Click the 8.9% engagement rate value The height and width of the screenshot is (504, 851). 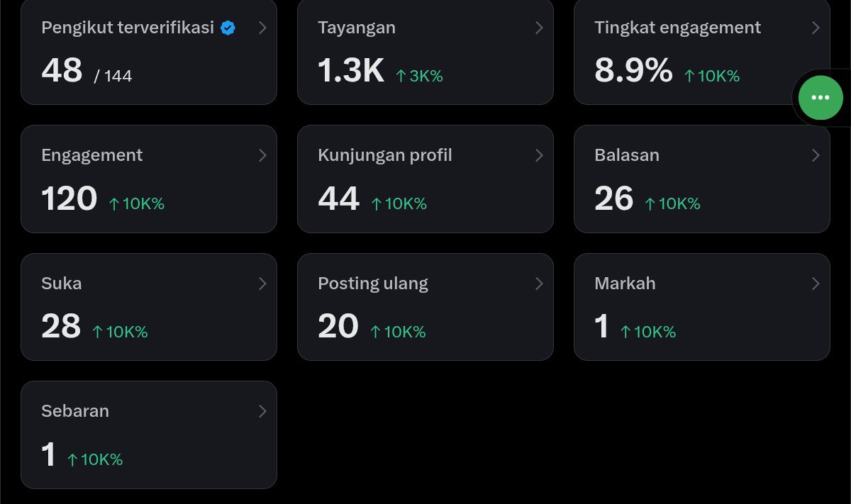633,71
